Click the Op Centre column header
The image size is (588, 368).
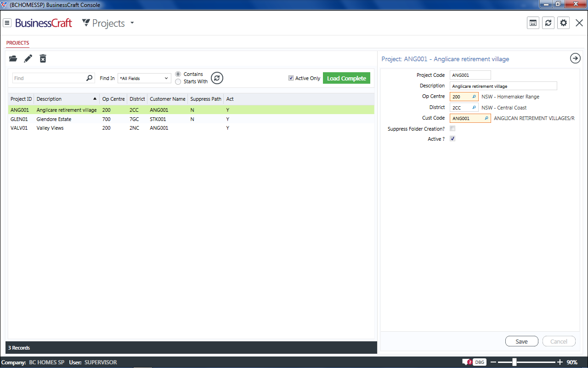pyautogui.click(x=113, y=99)
